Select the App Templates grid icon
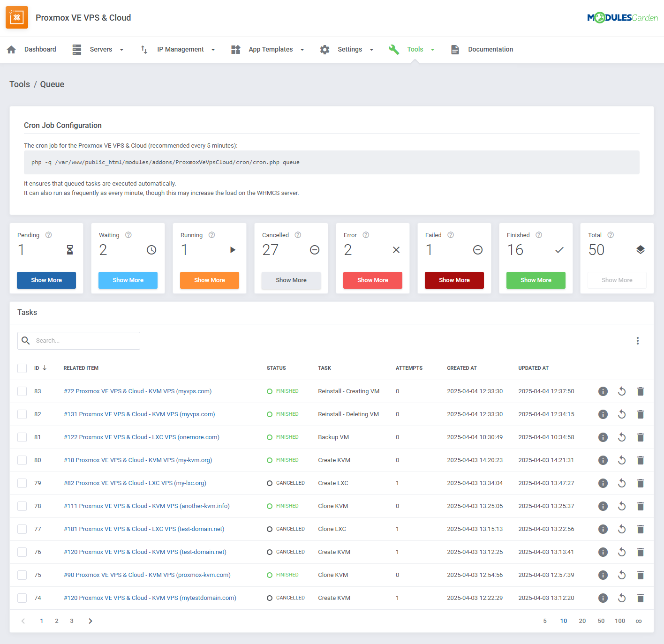The height and width of the screenshot is (644, 664). pyautogui.click(x=235, y=49)
